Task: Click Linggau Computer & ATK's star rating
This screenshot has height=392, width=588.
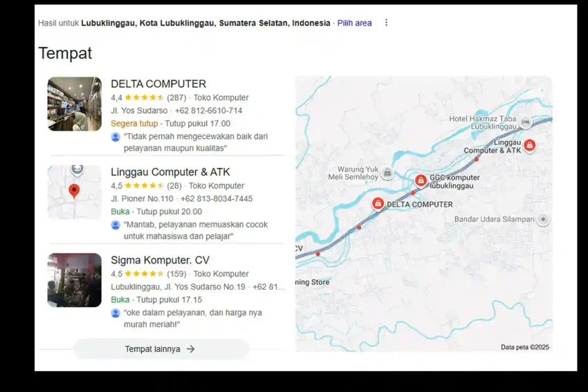Action: (x=144, y=185)
